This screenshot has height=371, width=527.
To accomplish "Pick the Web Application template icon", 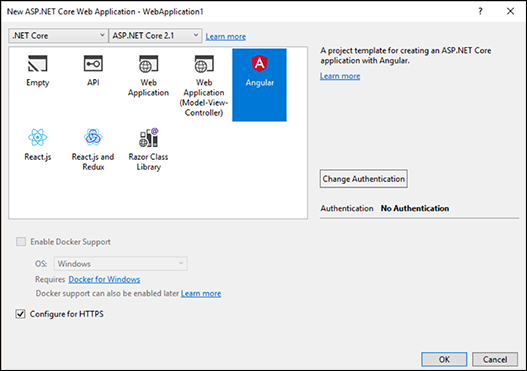I will (x=148, y=64).
